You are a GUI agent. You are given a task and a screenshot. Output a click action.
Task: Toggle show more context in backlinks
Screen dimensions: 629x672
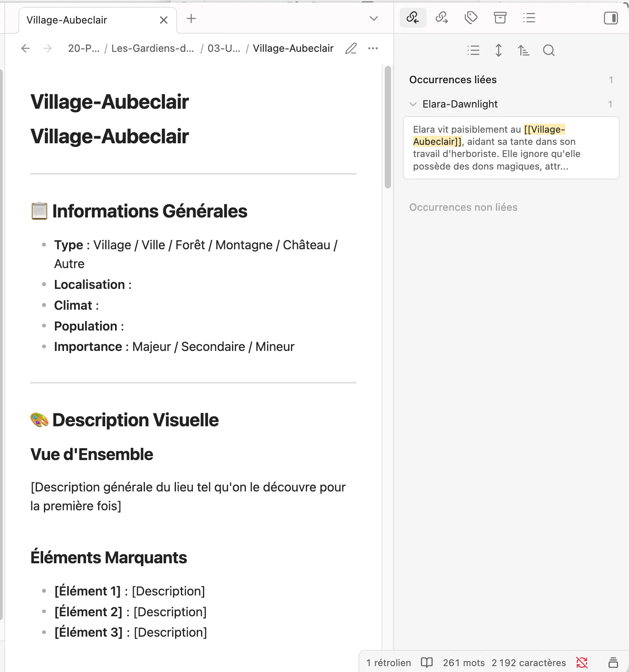(x=498, y=50)
